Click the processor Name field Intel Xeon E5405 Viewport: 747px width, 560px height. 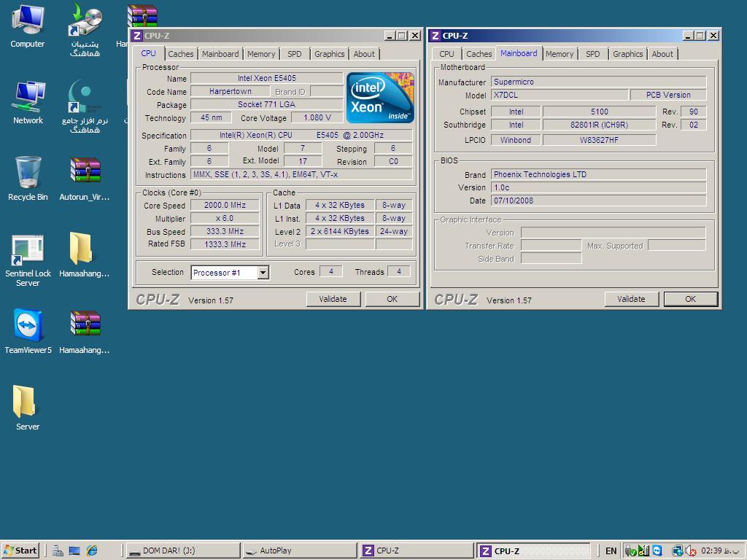(267, 78)
